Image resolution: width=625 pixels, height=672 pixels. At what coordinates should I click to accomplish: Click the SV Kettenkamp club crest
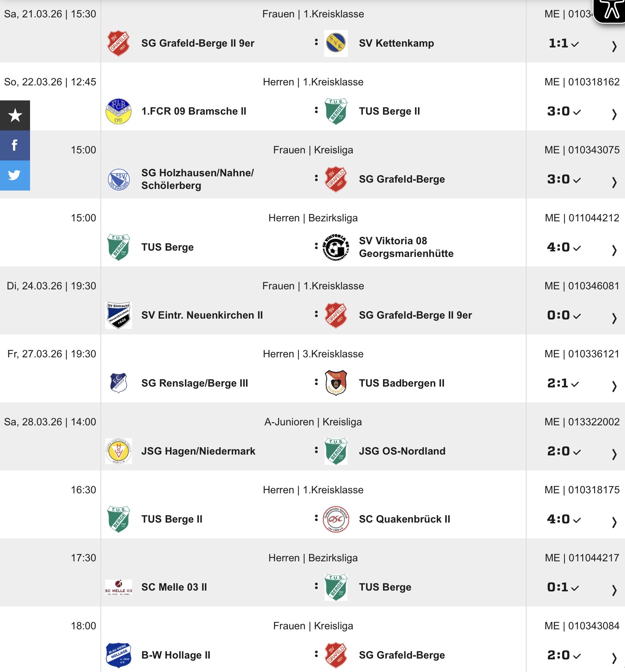(x=336, y=43)
